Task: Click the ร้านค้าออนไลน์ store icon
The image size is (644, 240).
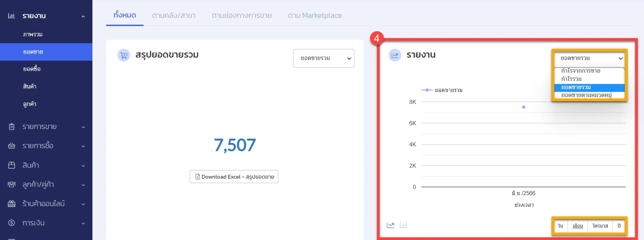Action: pyautogui.click(x=12, y=204)
